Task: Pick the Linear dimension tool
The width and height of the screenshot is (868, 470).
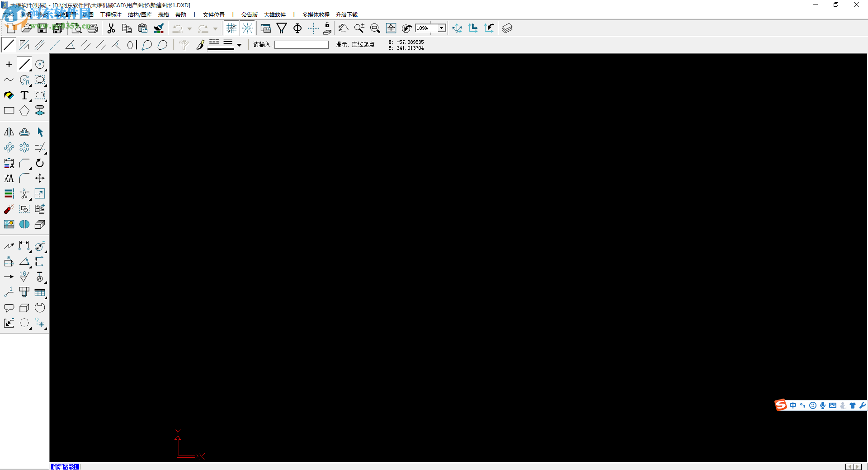Action: point(24,246)
